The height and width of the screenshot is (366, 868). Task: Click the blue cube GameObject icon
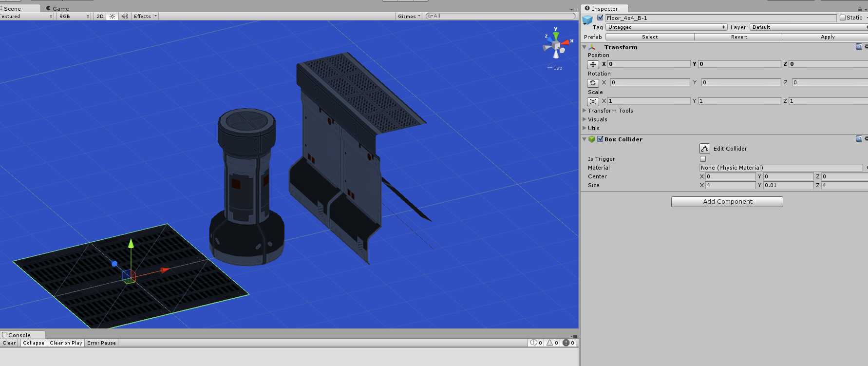[587, 20]
